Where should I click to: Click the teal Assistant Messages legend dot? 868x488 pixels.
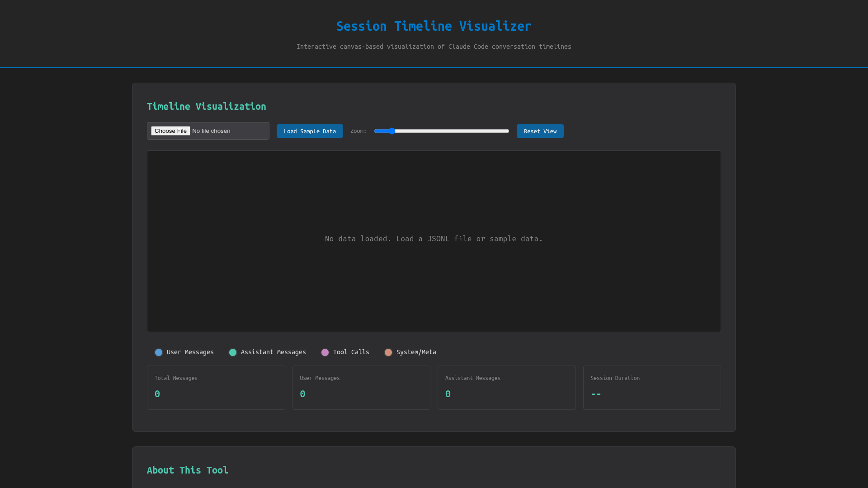coord(233,352)
